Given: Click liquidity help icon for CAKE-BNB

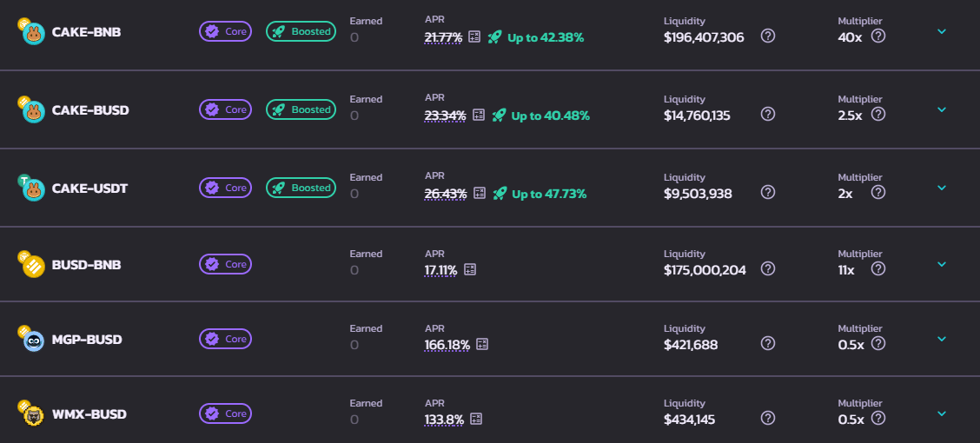Looking at the screenshot, I should tap(768, 36).
